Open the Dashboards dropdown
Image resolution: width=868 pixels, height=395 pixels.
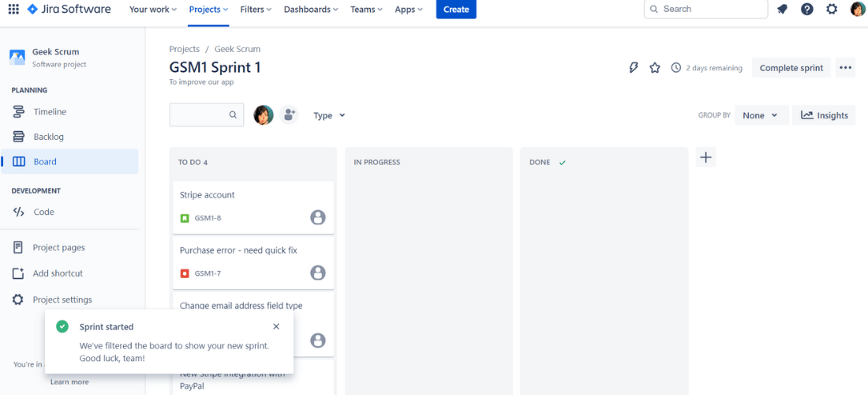(311, 9)
